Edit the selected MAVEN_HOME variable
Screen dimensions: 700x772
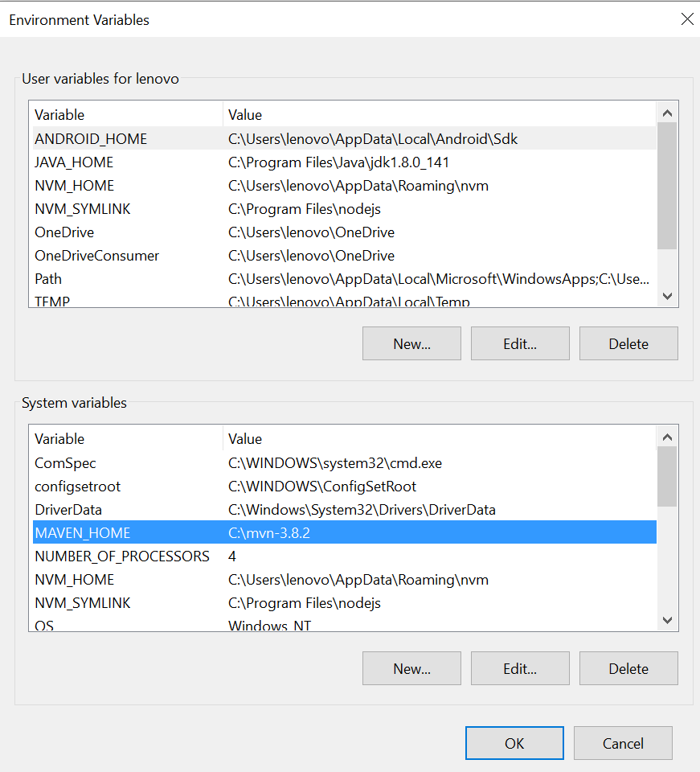tap(520, 668)
